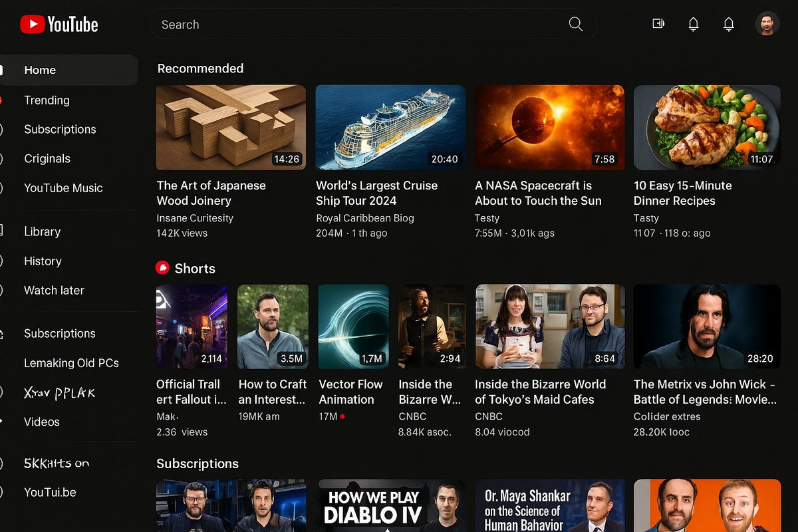Open Watch later in the sidebar
798x532 pixels.
54,290
